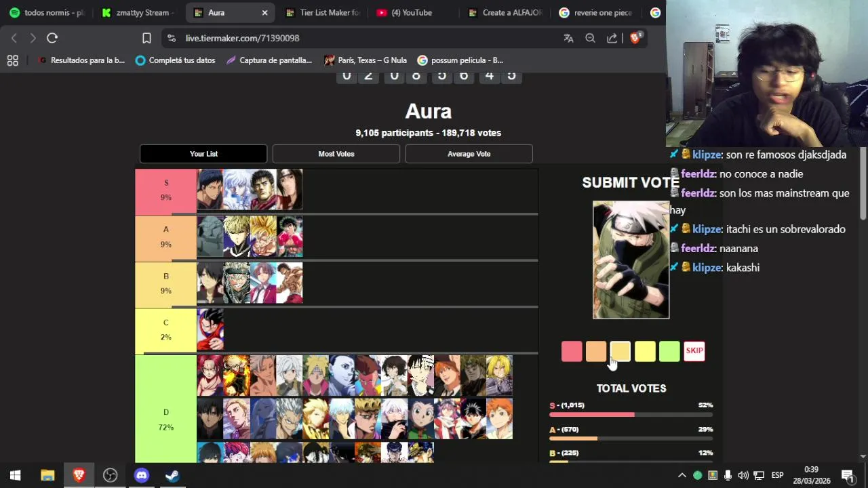Screen dimensions: 868x488
Task: Switch to the 'reverie one piece' tab
Action: pyautogui.click(x=597, y=12)
